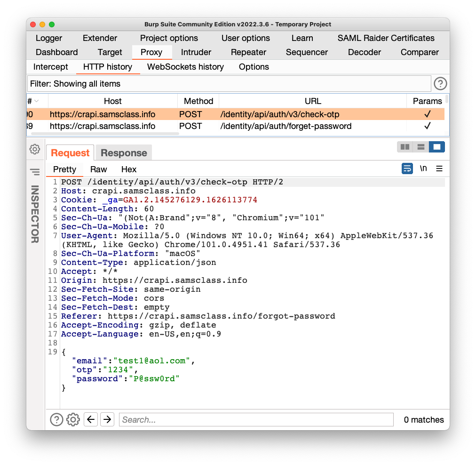This screenshot has width=476, height=465.
Task: Sort by the Method column header
Action: click(198, 101)
